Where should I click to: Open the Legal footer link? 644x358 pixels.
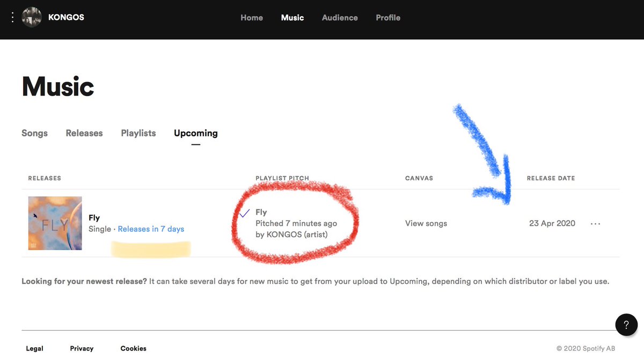pos(35,348)
